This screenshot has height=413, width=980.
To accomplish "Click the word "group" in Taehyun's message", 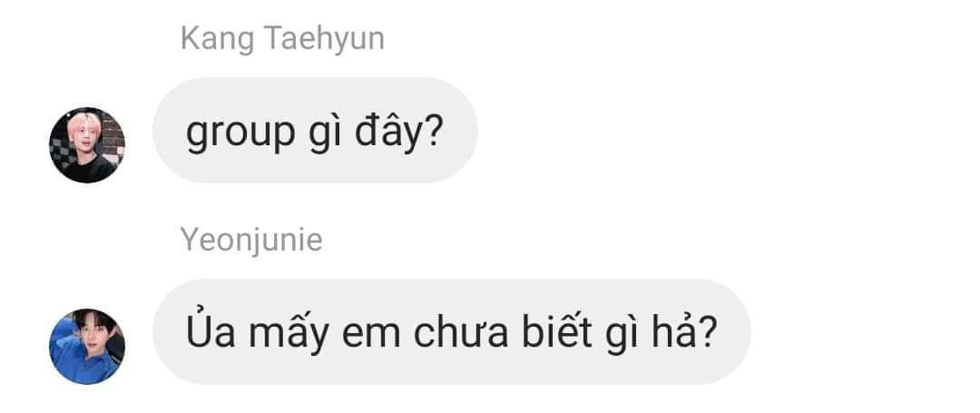I will tap(240, 134).
